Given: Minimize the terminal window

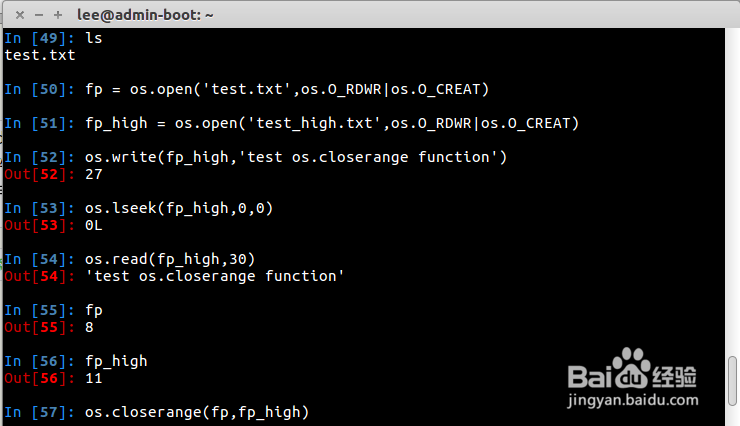Looking at the screenshot, I should coord(38,15).
